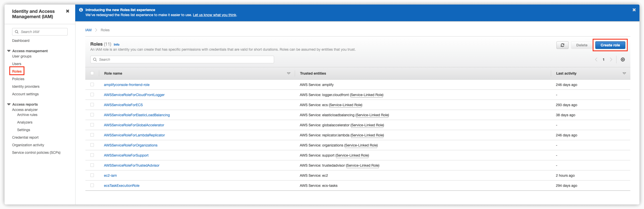This screenshot has height=209, width=644.
Task: Dismiss the new Roles list experience banner
Action: pos(634,10)
